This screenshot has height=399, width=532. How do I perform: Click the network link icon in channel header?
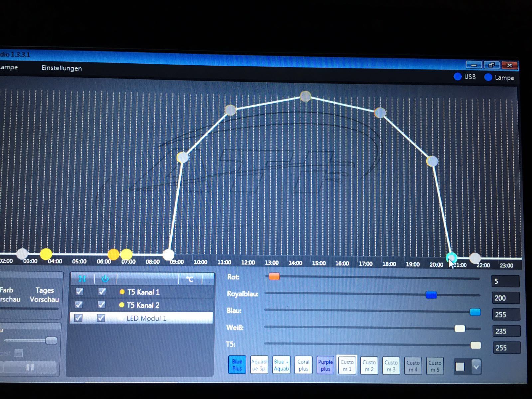82,278
